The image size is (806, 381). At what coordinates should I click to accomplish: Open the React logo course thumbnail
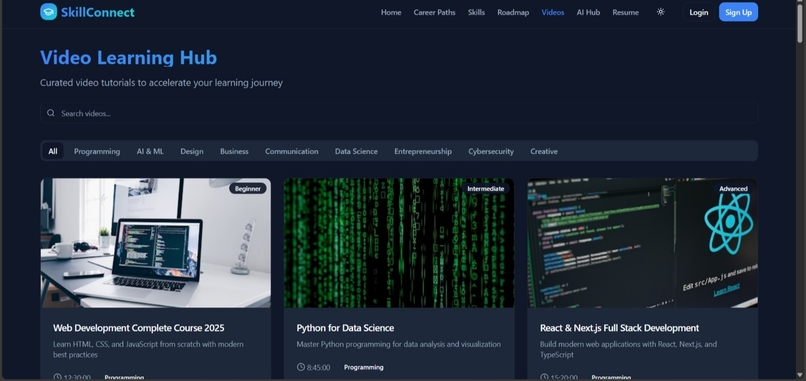[x=643, y=243]
